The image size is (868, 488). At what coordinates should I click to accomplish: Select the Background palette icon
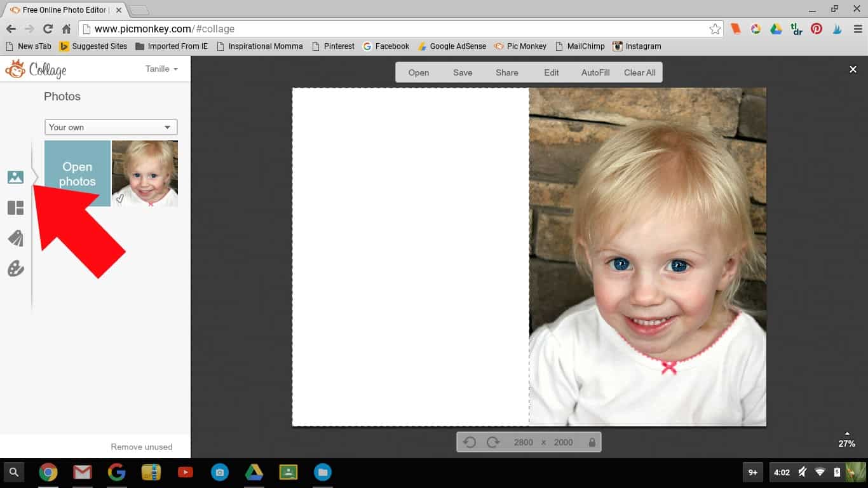15,269
